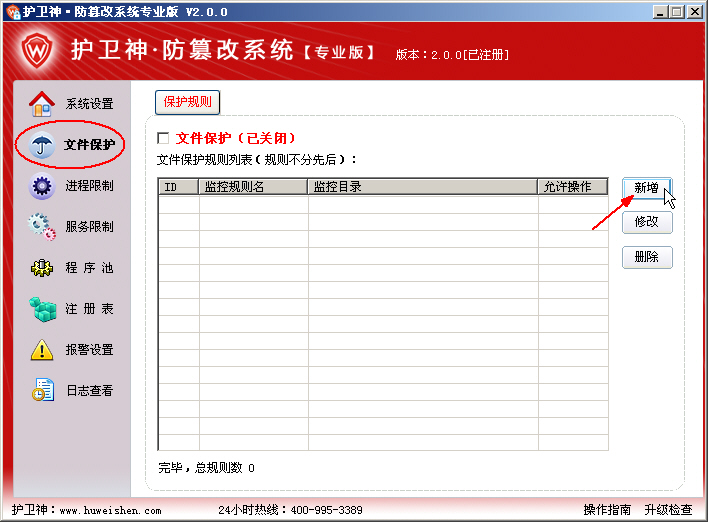The height and width of the screenshot is (522, 708).
Task: Click the Service Restriction gears icon
Action: [x=42, y=227]
